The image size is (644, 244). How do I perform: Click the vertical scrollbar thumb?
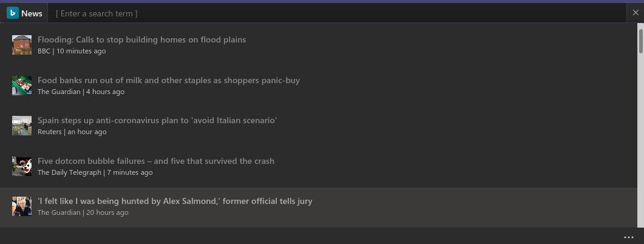640,41
